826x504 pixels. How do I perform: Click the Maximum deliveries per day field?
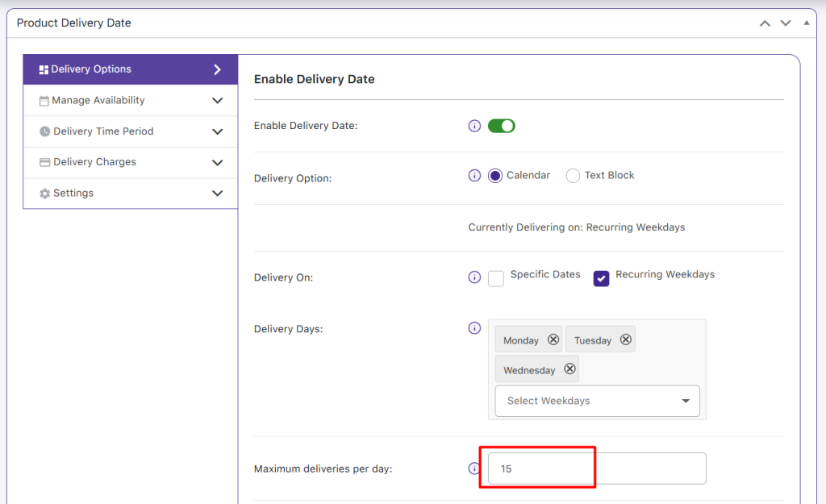[x=597, y=469]
